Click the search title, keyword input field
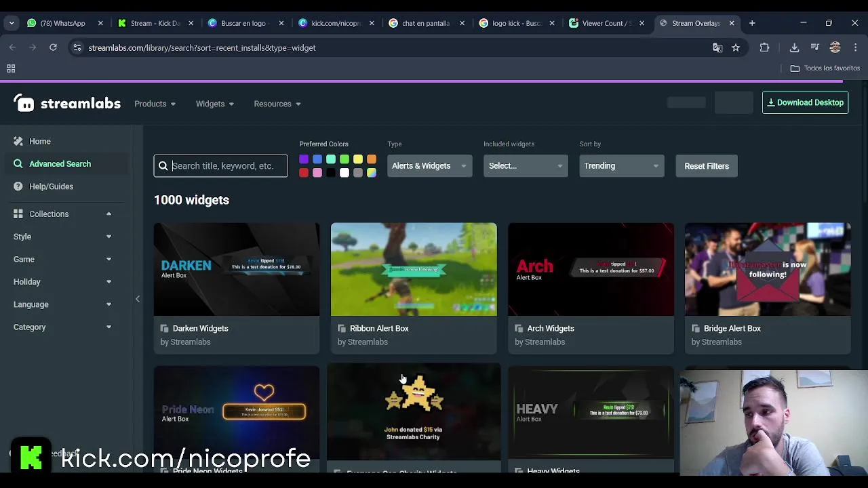Viewport: 868px width, 488px height. coord(221,166)
